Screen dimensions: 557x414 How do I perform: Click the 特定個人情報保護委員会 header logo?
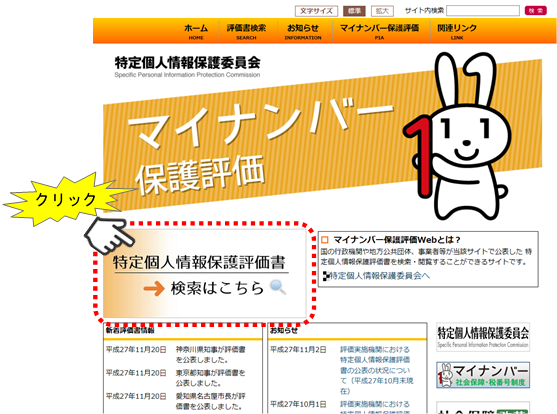click(x=187, y=66)
